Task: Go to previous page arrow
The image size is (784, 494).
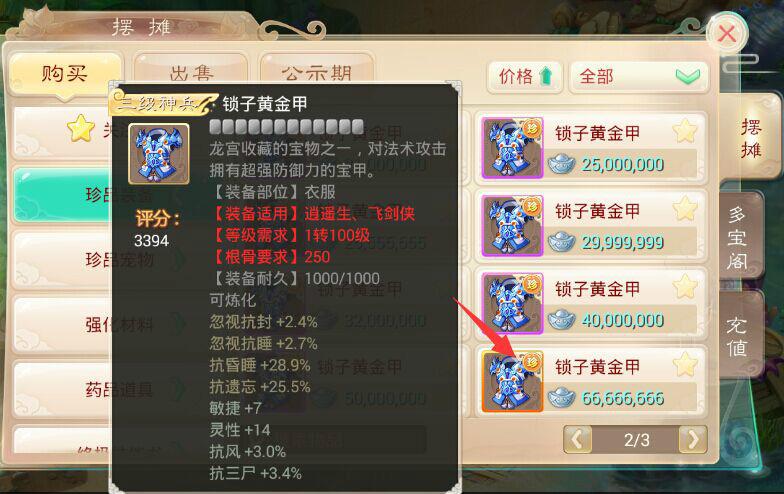Action: point(578,440)
